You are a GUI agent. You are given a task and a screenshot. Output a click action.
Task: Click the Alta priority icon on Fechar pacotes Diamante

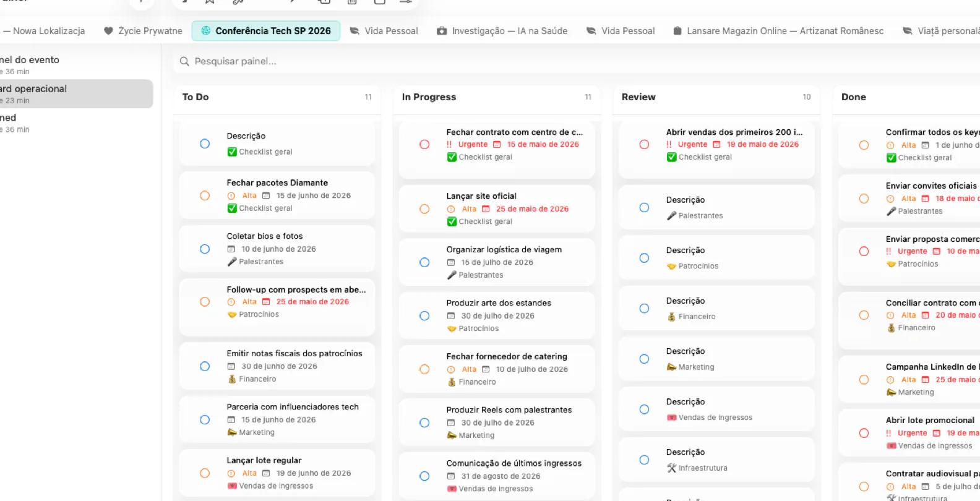pos(231,195)
